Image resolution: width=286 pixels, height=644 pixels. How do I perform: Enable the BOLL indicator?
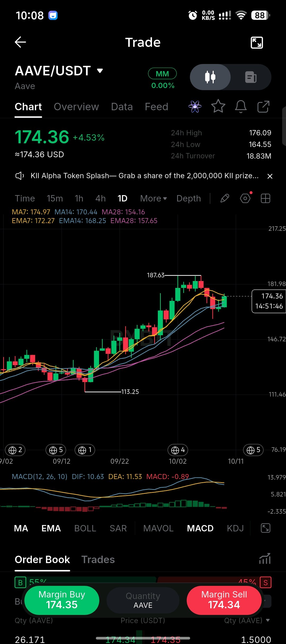[85, 528]
